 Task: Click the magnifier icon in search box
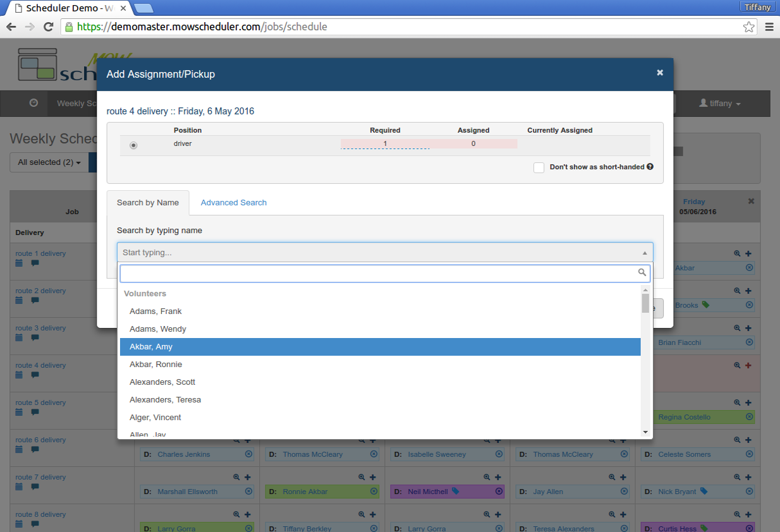[x=642, y=273]
